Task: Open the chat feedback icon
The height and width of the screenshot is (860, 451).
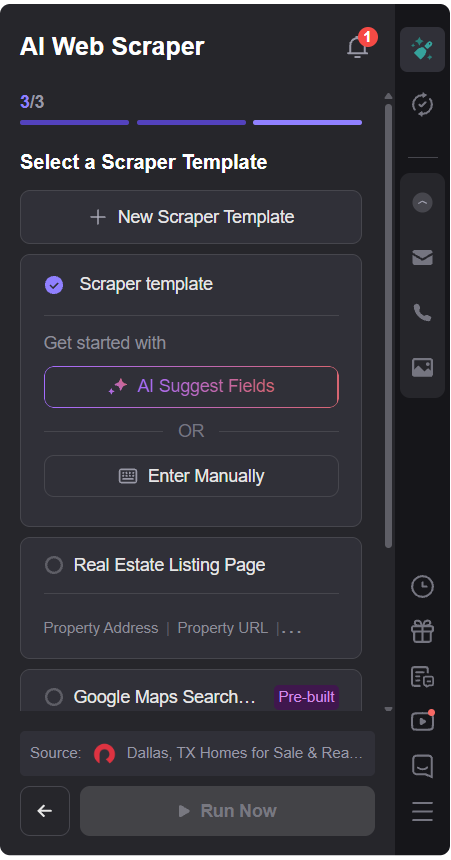Action: point(422,766)
